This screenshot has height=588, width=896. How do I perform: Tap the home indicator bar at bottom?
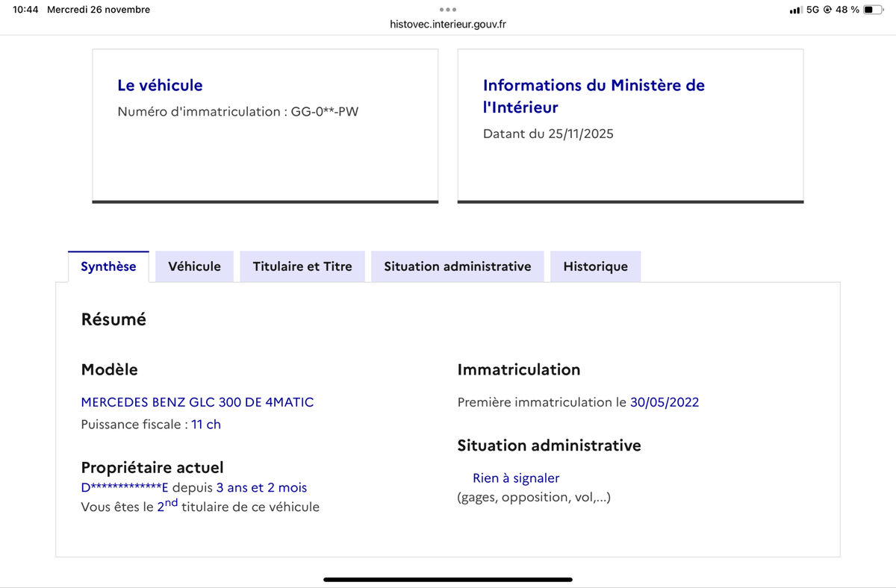click(x=448, y=579)
